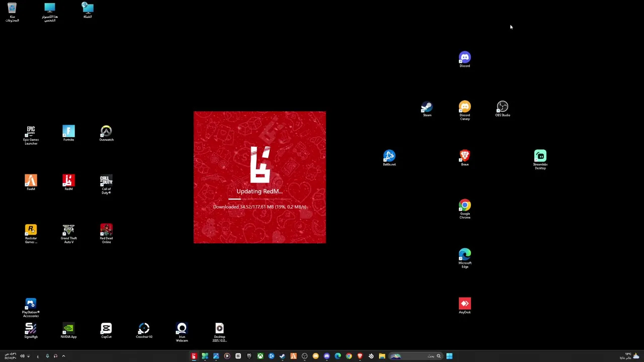Image resolution: width=644 pixels, height=362 pixels.
Task: Open Discord Canary from the taskbar
Action: (x=315, y=356)
